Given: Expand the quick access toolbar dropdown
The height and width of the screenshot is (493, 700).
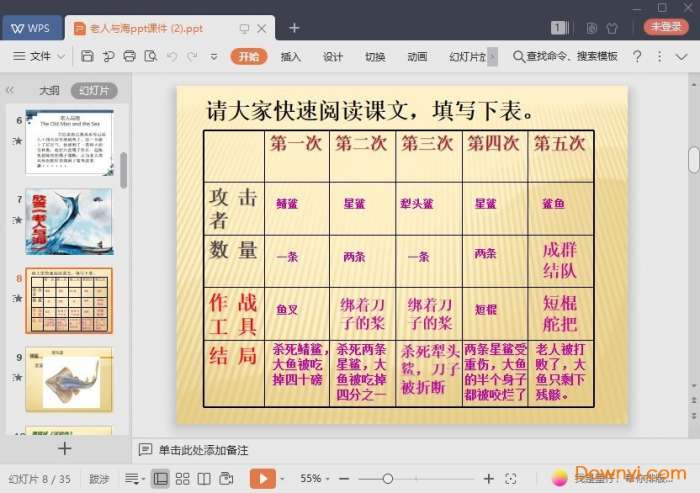Looking at the screenshot, I should coord(214,57).
